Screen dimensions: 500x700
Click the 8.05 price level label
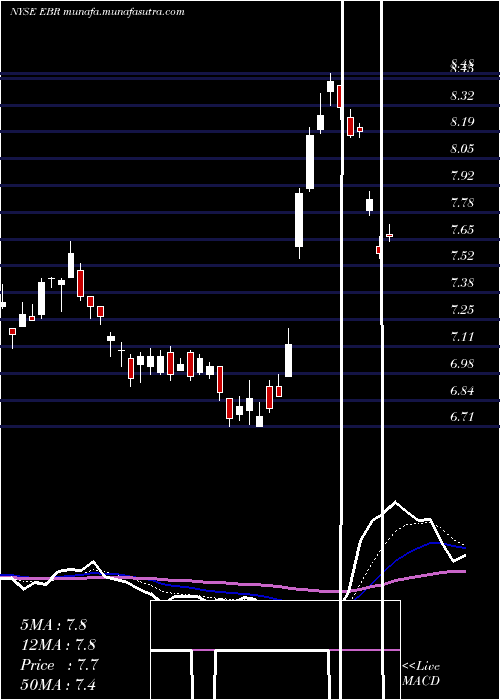pos(462,149)
